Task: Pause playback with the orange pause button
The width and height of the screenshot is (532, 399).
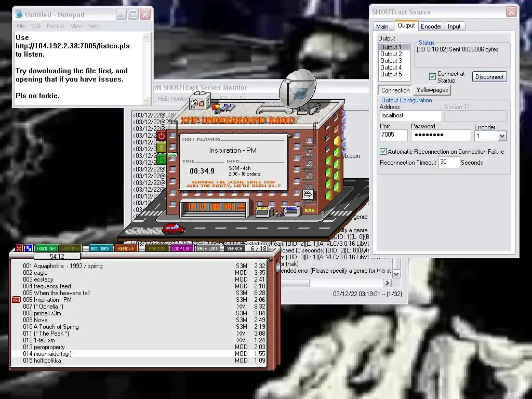Action: 203,207
